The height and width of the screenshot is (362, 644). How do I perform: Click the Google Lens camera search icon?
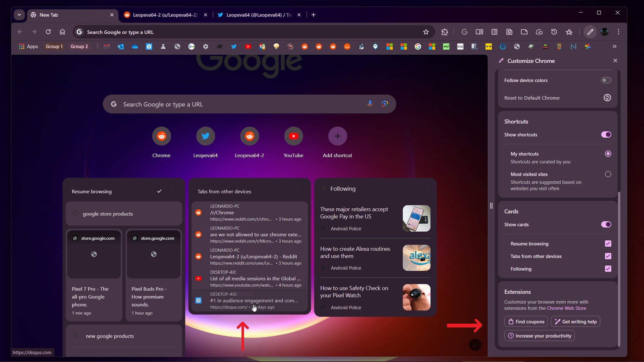coord(384,103)
